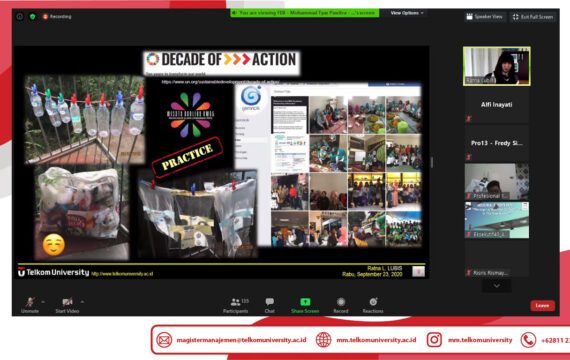Screen dimensions: 570x360
Task: Open video options arrow beside Start Video
Action: [x=82, y=302]
